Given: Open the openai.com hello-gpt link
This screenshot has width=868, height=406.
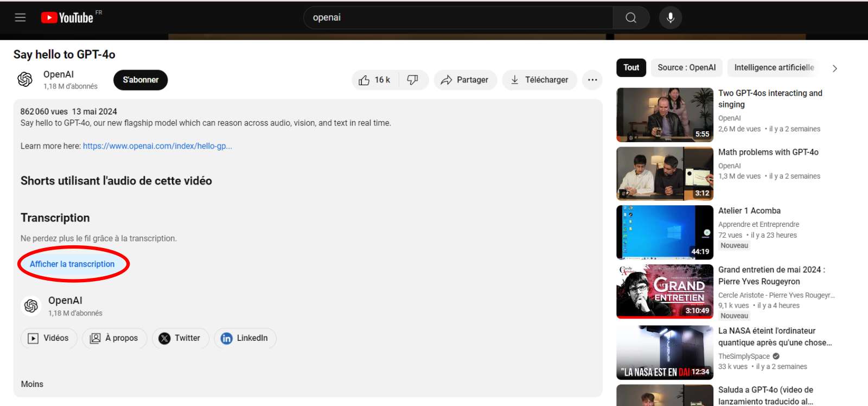Looking at the screenshot, I should 157,146.
